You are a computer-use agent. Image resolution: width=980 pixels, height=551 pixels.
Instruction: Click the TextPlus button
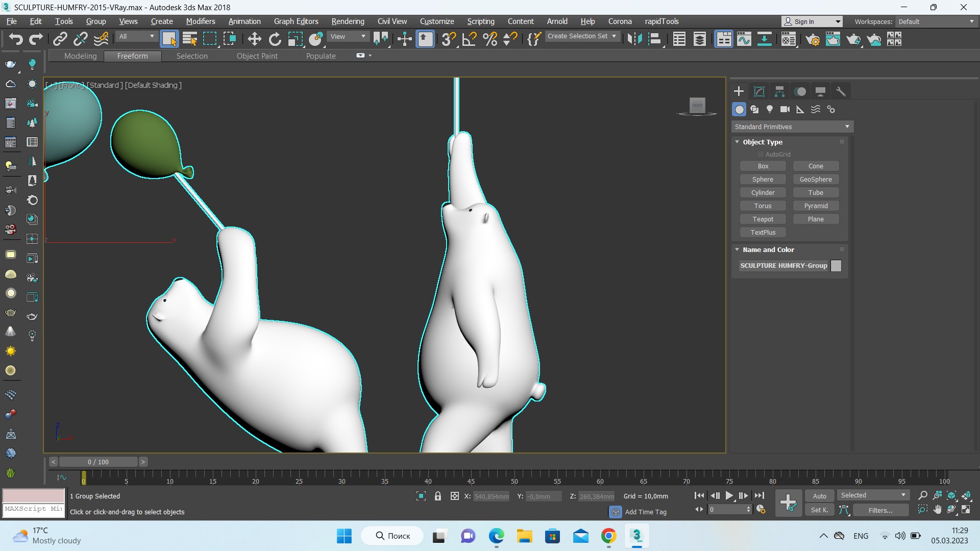point(763,232)
